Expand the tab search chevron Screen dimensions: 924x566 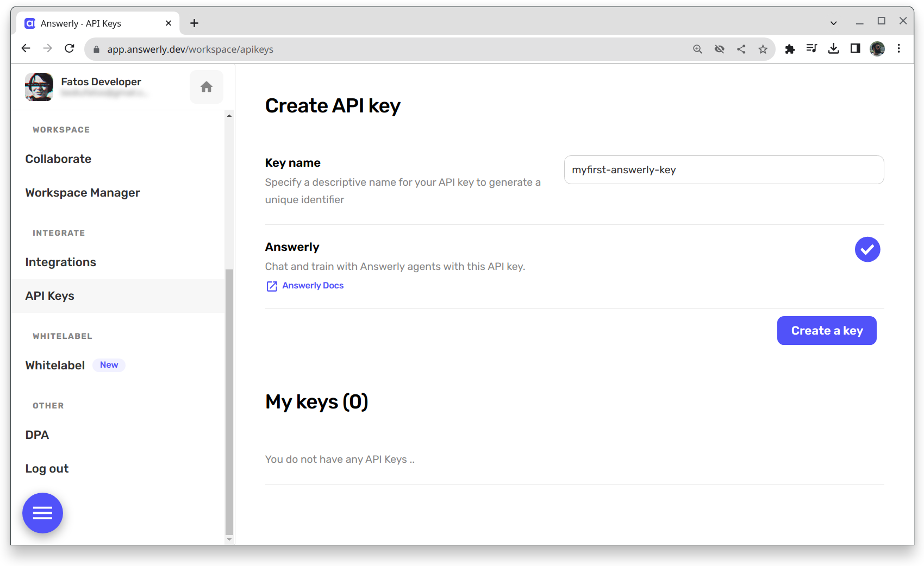pos(833,23)
